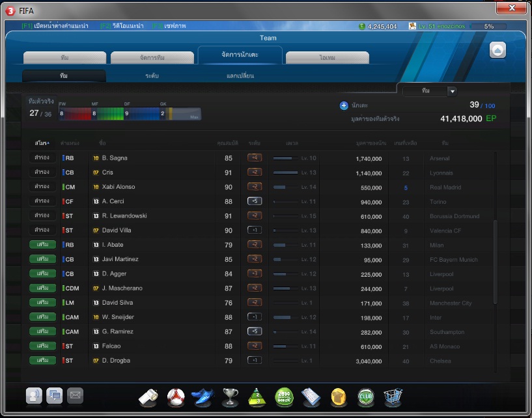Click the F3 save screenshot link

(169, 26)
